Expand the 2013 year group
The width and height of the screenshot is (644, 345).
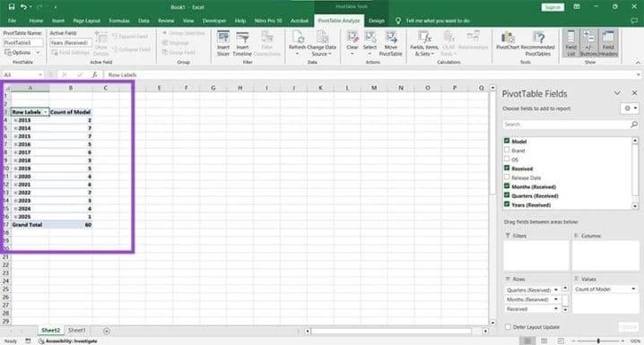coord(15,120)
